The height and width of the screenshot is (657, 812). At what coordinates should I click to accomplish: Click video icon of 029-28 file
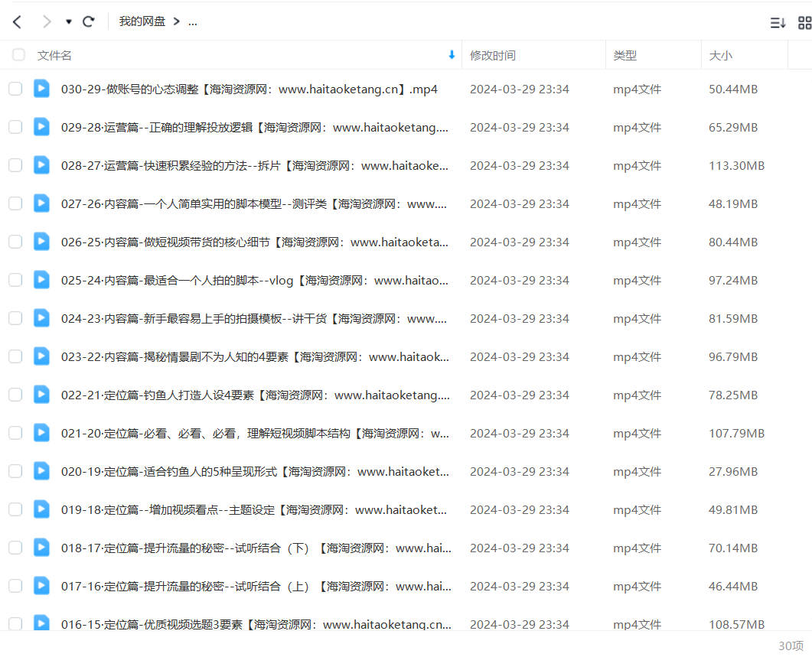click(x=41, y=127)
